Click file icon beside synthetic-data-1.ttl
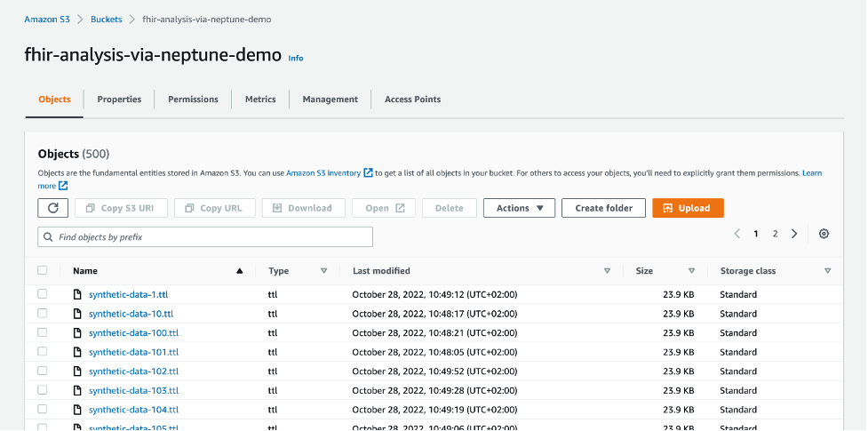Image resolution: width=868 pixels, height=431 pixels. pos(77,294)
